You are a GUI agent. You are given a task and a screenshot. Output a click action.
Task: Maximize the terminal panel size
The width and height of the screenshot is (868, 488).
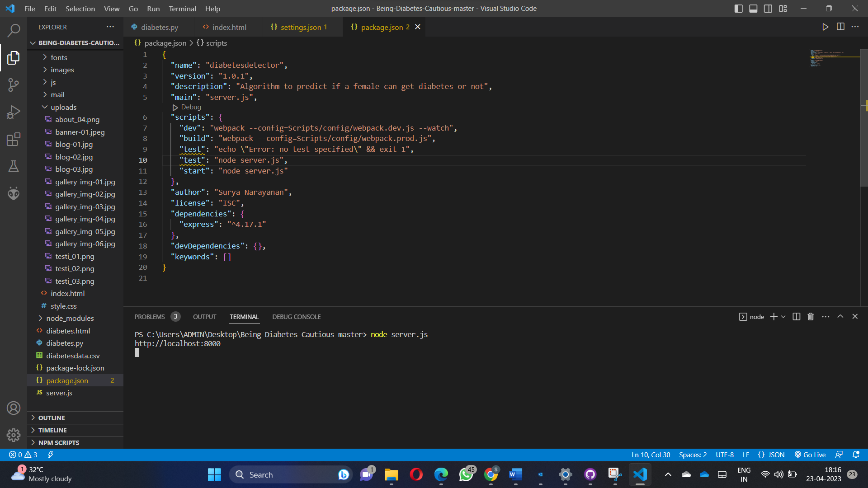[840, 317]
